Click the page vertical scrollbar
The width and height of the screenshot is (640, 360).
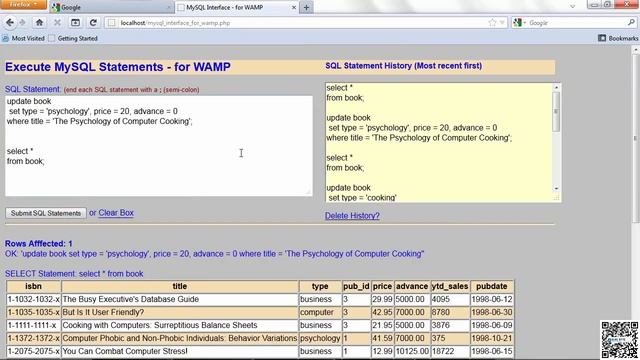pyautogui.click(x=636, y=139)
